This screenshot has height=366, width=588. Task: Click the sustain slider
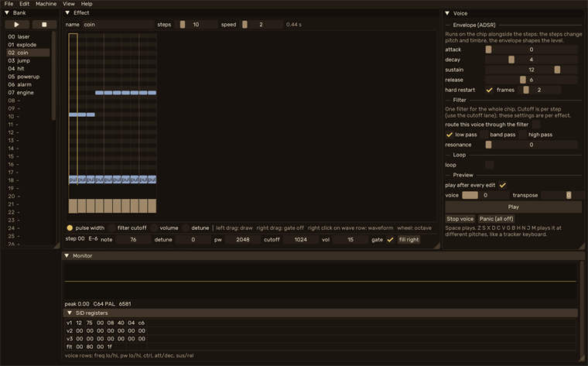531,70
